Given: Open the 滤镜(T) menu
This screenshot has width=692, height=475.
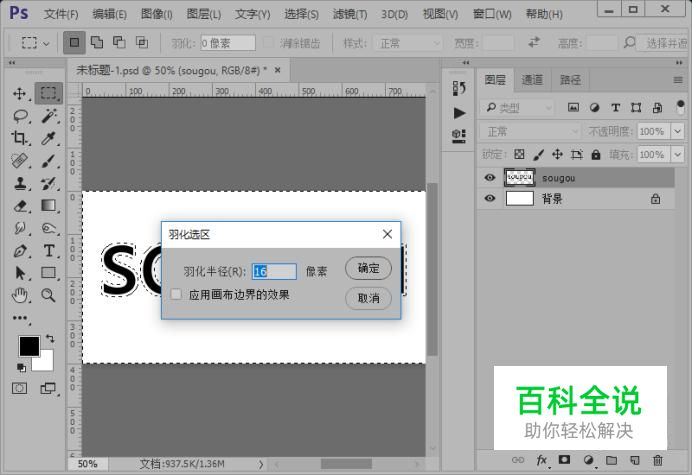Looking at the screenshot, I should [350, 14].
